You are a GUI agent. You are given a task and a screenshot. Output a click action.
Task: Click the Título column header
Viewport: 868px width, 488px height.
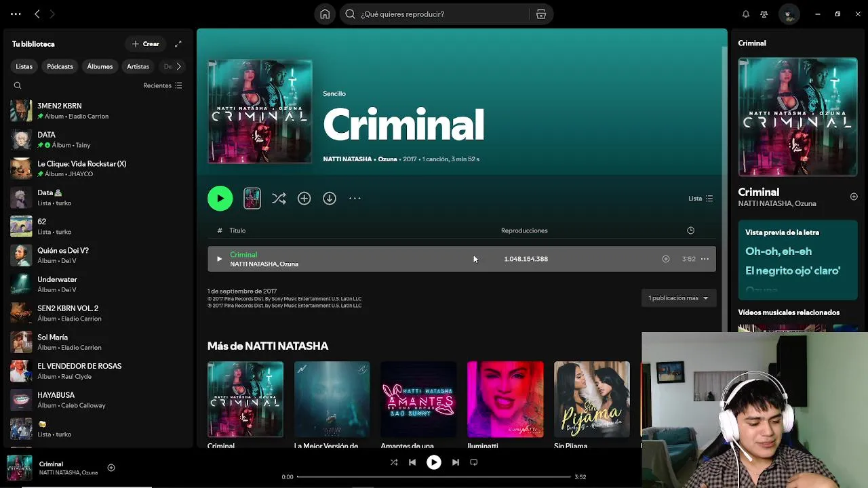click(x=237, y=230)
